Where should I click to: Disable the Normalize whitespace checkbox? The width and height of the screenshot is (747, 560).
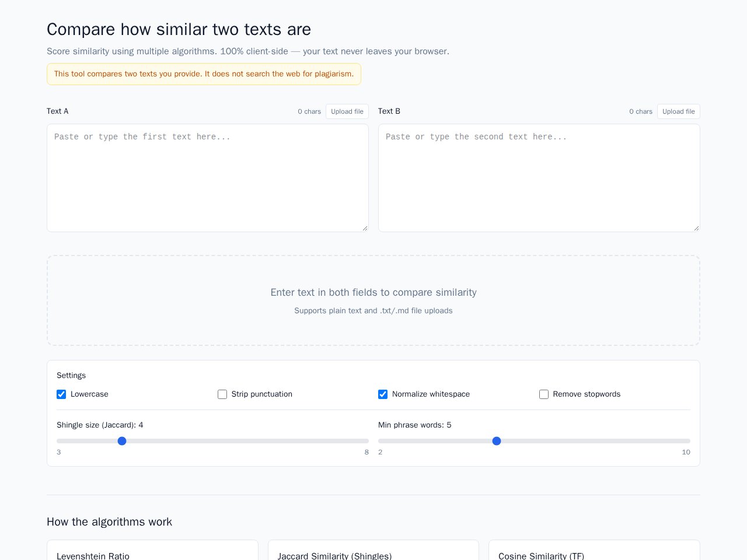pyautogui.click(x=383, y=394)
